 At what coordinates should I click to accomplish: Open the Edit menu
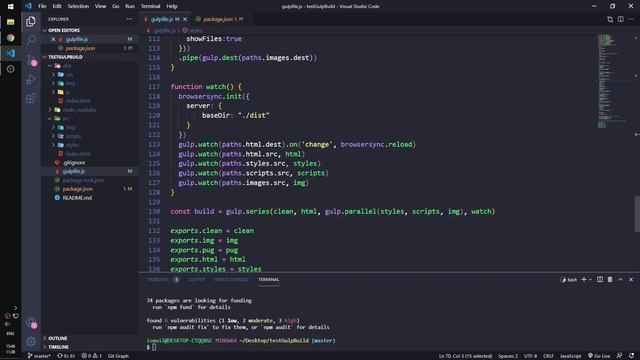[x=57, y=6]
